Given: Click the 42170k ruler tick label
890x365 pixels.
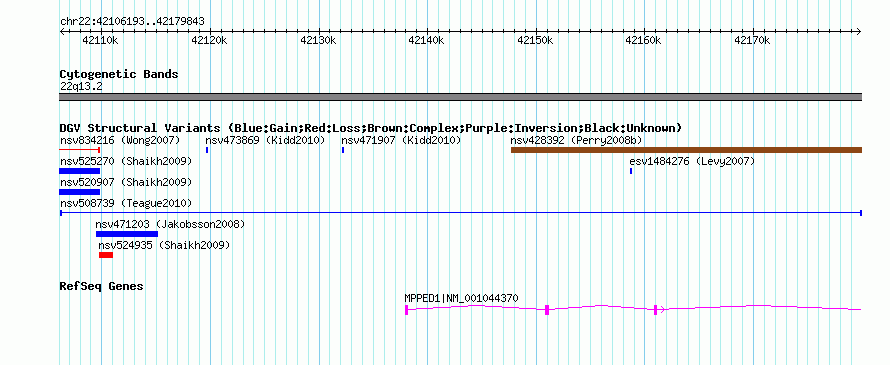Looking at the screenshot, I should (x=753, y=40).
